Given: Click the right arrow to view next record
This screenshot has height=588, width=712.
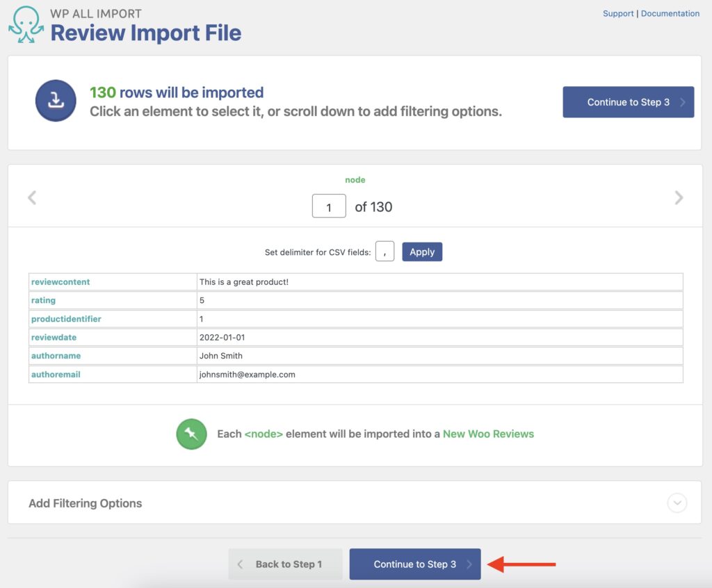Looking at the screenshot, I should click(679, 198).
